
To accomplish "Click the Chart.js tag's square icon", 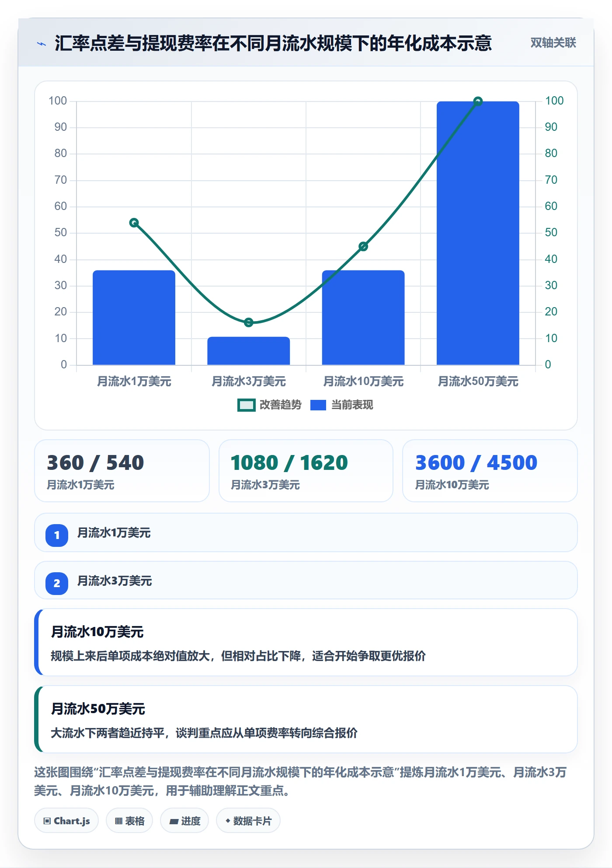I will pos(47,821).
